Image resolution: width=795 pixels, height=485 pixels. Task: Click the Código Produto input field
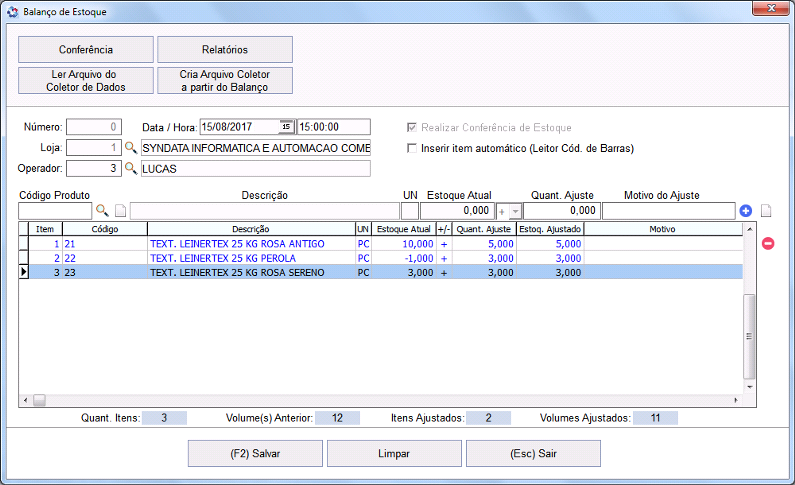click(55, 211)
